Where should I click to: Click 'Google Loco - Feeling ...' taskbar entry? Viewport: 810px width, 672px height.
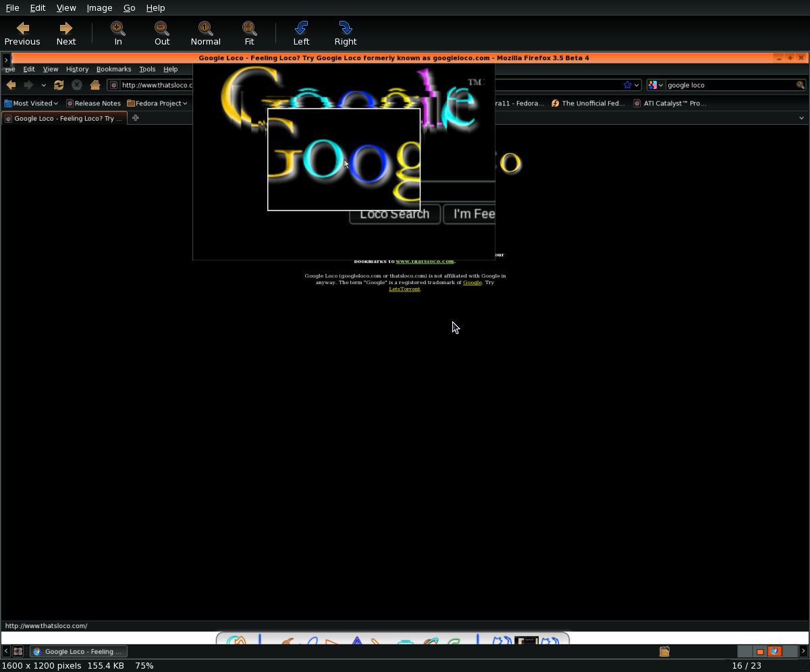[x=78, y=652]
